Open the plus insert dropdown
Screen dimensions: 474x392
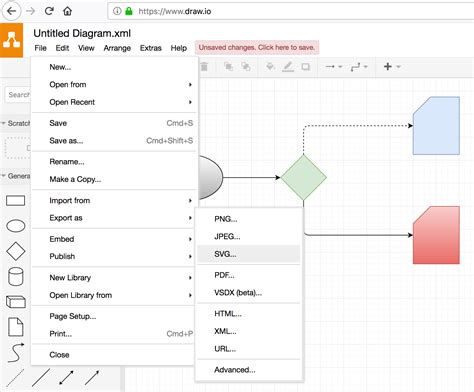[392, 67]
